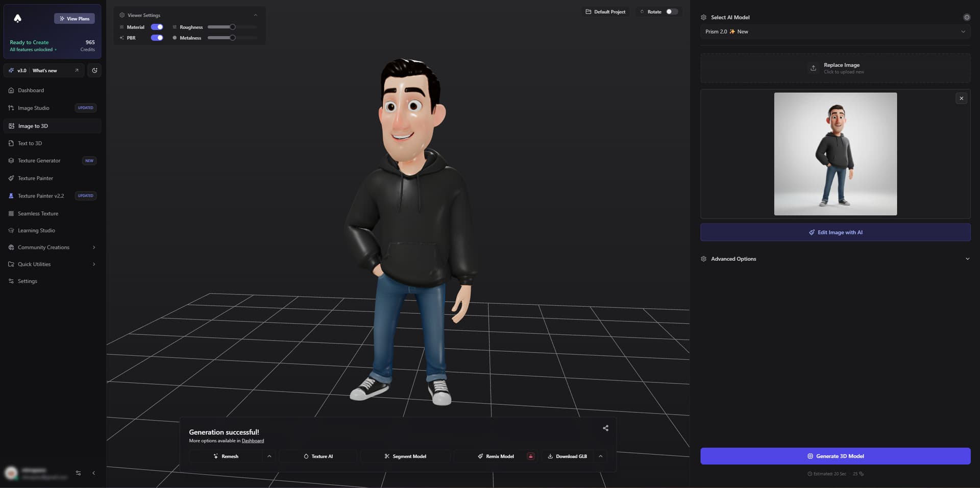Open Remix Model tool
980x488 pixels.
point(496,456)
